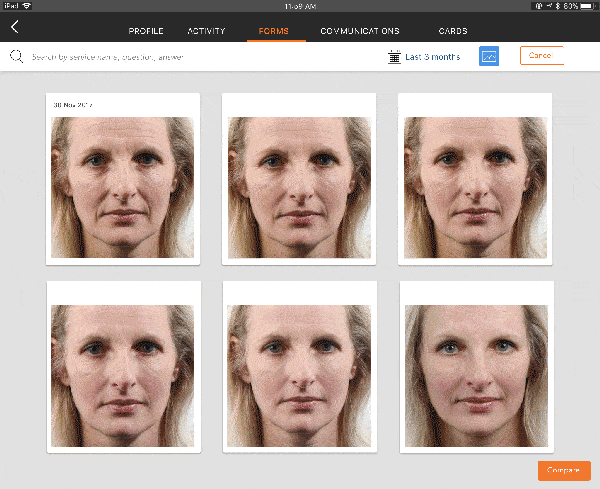
Task: Focus the search by service name field
Action: (108, 57)
